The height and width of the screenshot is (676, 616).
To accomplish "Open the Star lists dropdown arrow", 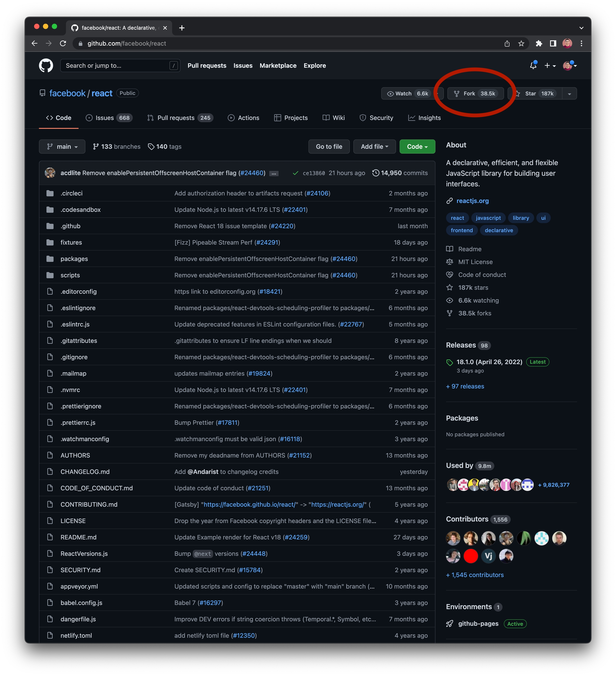I will pos(569,94).
